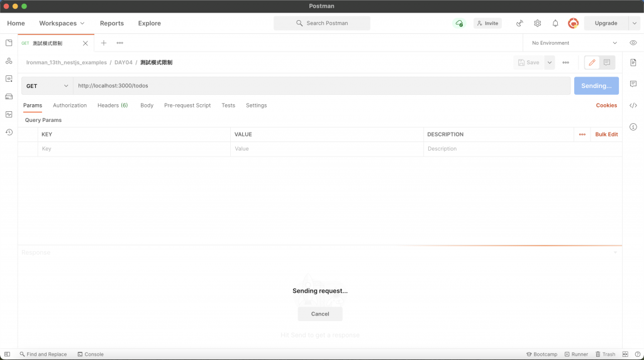The height and width of the screenshot is (360, 644).
Task: Select the Pre-request Script tab
Action: pyautogui.click(x=187, y=106)
